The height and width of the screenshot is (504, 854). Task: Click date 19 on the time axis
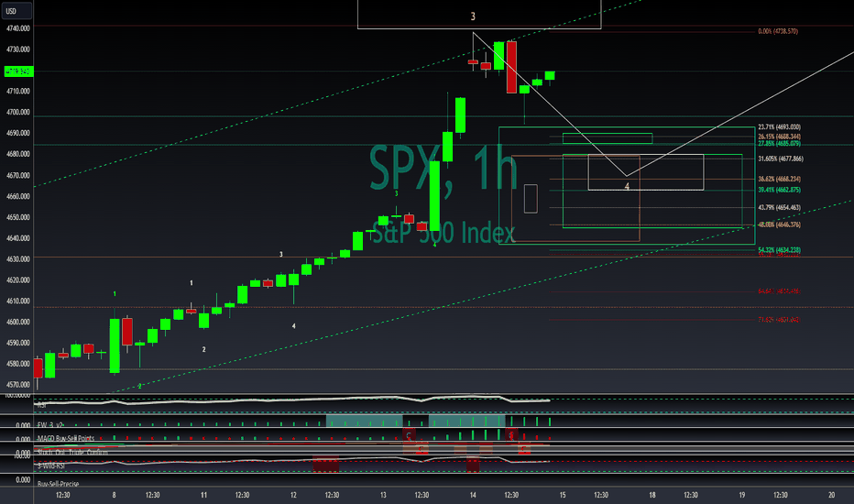(742, 495)
